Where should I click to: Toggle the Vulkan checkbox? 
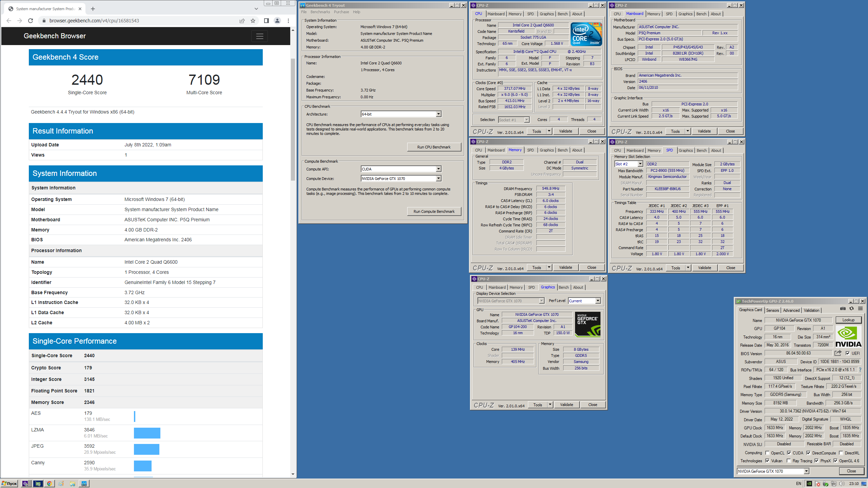pyautogui.click(x=767, y=461)
